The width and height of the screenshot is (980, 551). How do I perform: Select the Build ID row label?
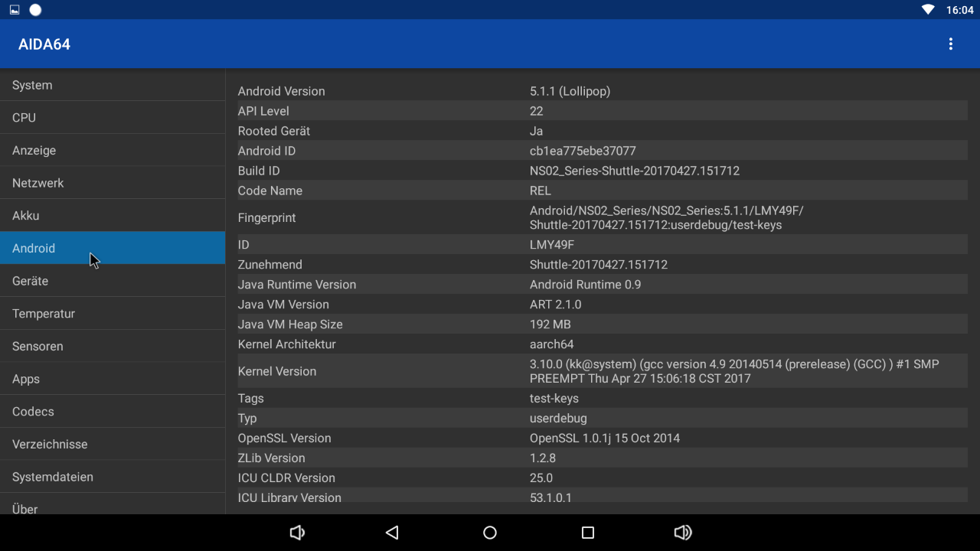(x=259, y=171)
